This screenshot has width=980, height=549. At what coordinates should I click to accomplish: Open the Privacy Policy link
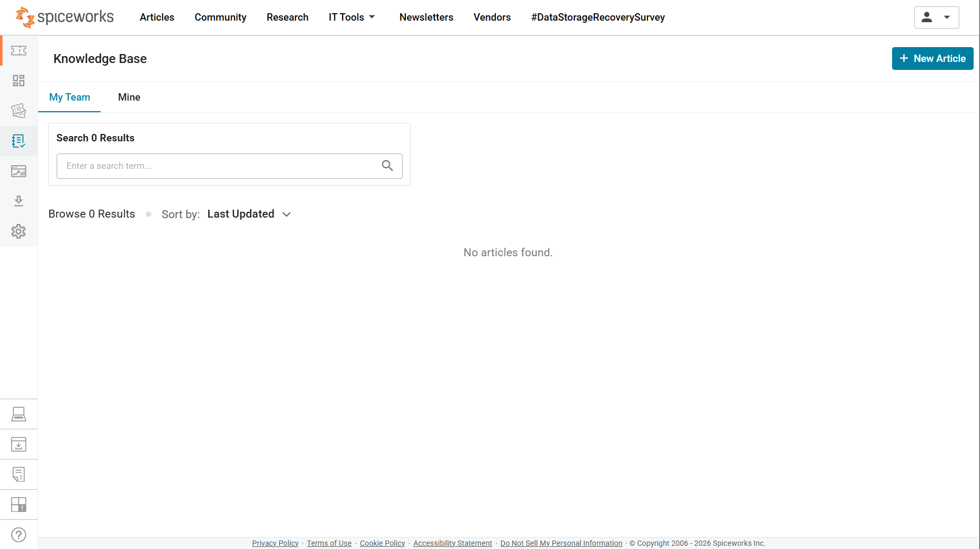[275, 543]
